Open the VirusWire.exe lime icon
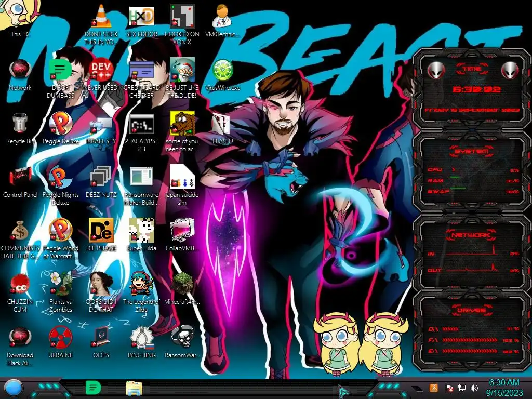The height and width of the screenshot is (399, 532). point(222,70)
